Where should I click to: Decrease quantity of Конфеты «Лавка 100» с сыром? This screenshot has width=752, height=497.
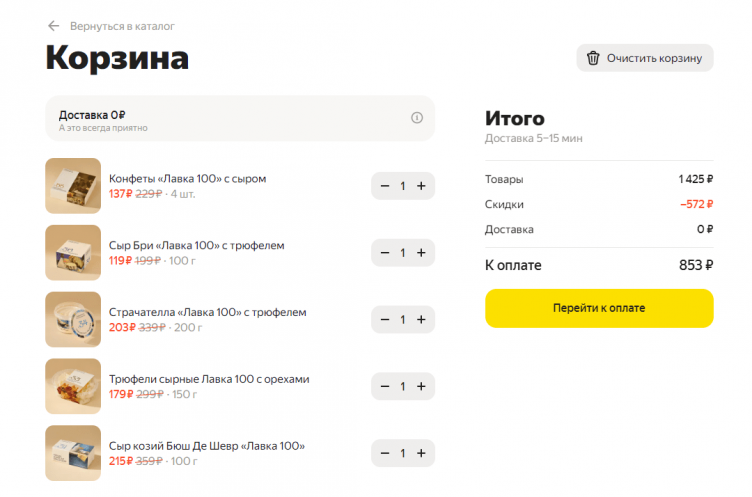tap(385, 186)
